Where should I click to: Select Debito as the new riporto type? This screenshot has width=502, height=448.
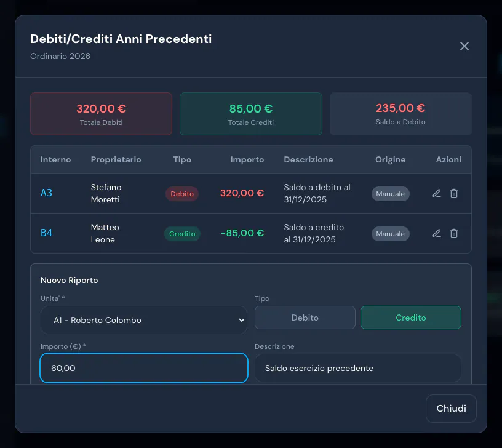305,318
